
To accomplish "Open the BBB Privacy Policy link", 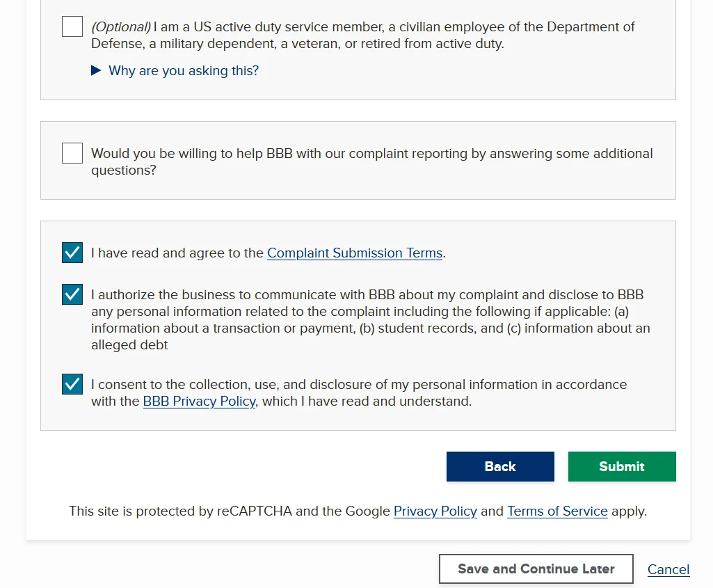I will tap(199, 402).
